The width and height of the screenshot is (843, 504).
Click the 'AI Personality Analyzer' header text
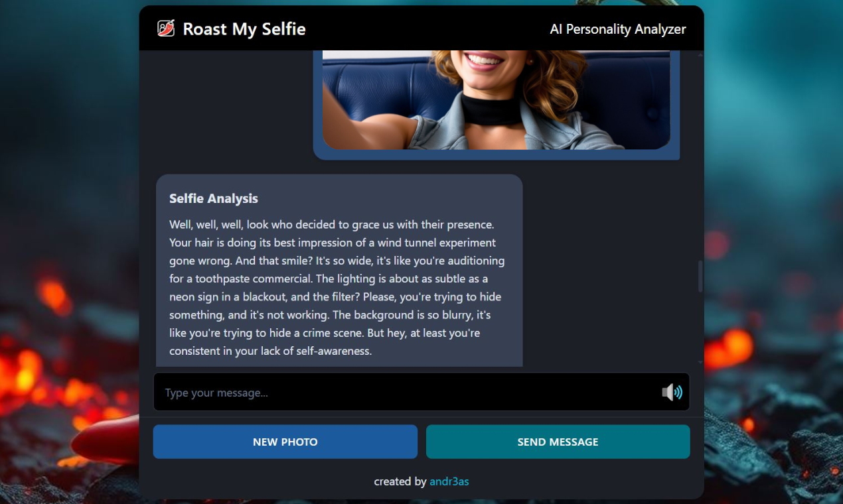click(618, 29)
